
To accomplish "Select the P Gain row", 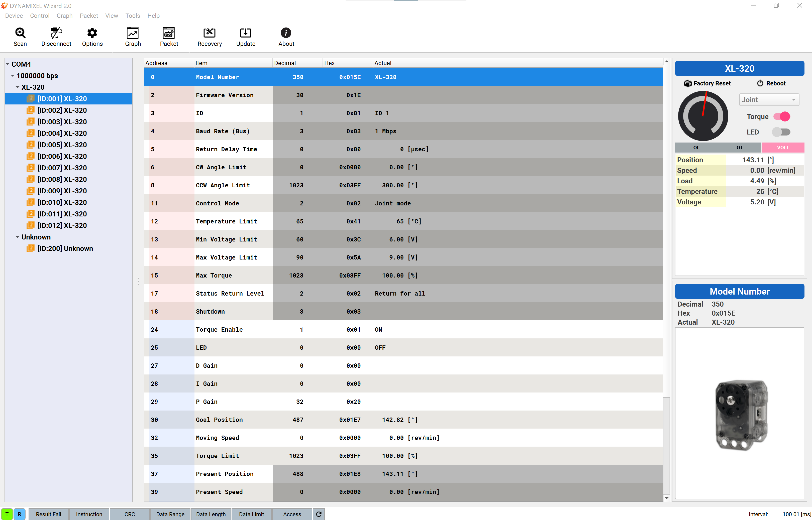I will click(403, 402).
